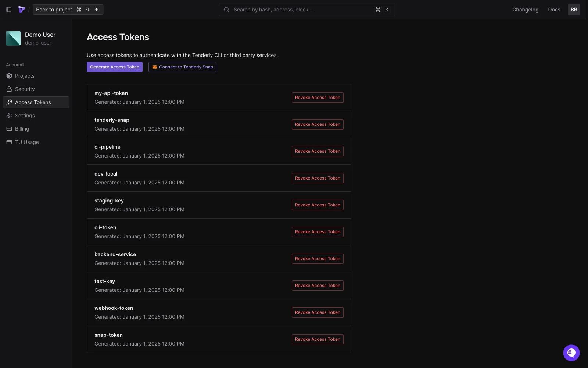Open TU Usage page
588x368 pixels.
[36, 142]
